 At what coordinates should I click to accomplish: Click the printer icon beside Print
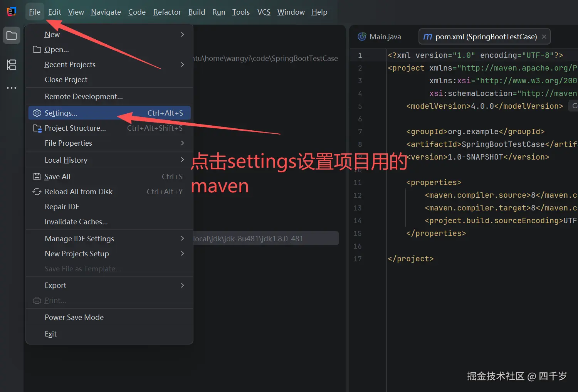(x=37, y=300)
